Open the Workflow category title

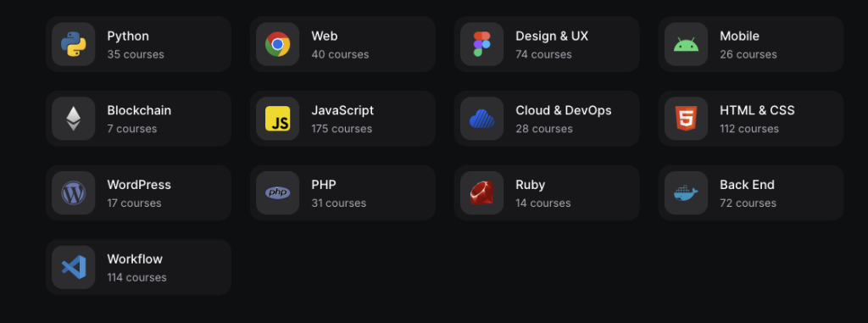[135, 259]
